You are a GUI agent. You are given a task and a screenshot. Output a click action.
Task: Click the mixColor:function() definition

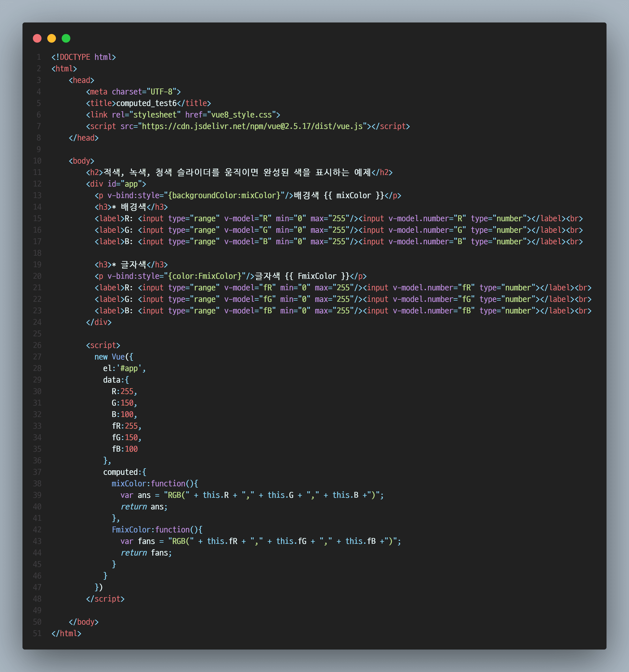click(155, 484)
